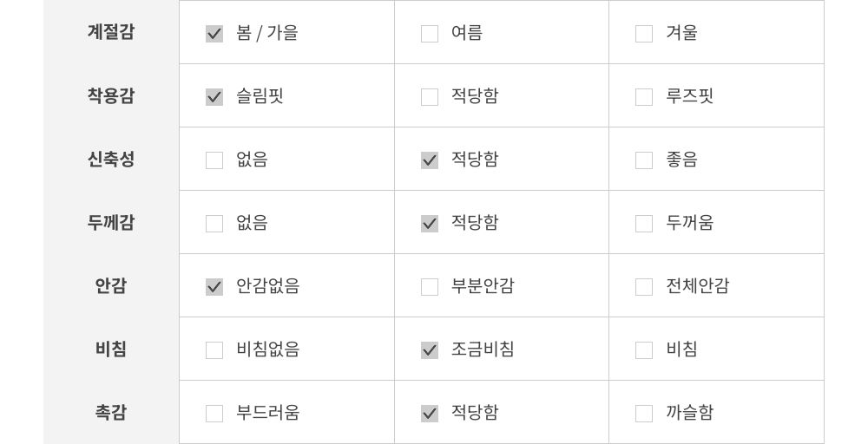Check the 부분안감 checkbox

tap(430, 287)
